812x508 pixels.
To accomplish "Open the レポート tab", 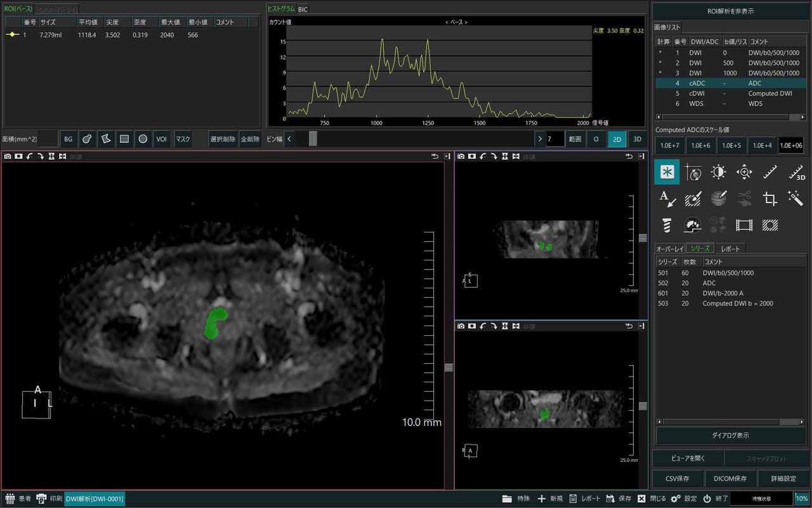I will (x=730, y=249).
